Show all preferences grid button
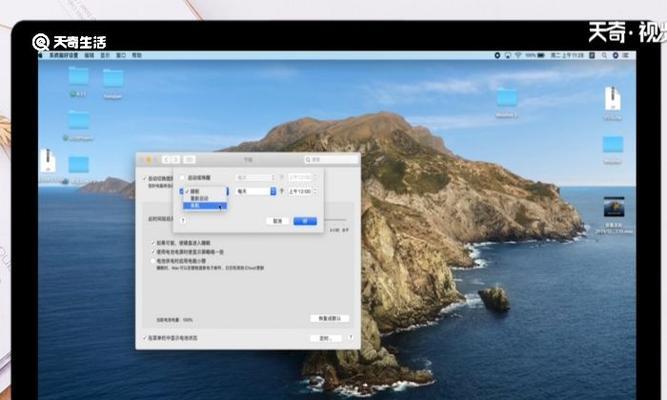The height and width of the screenshot is (400, 667). click(x=189, y=160)
